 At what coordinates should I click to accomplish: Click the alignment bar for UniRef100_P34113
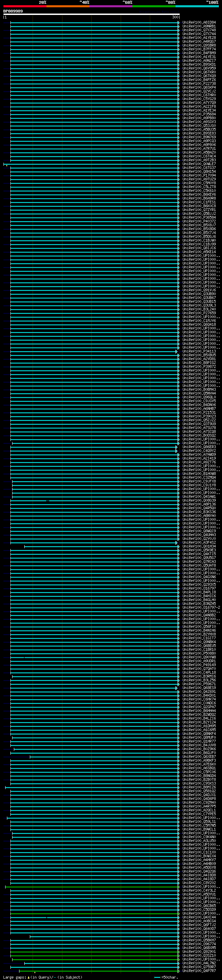coord(94,351)
